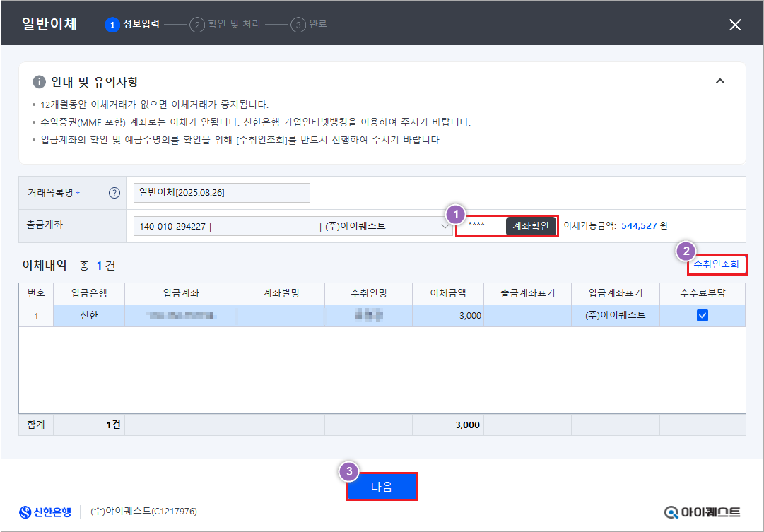Click the 입금계좌표기 cell with (주)아이퀘스트
Viewport: 764px width, 532px height.
click(x=615, y=316)
